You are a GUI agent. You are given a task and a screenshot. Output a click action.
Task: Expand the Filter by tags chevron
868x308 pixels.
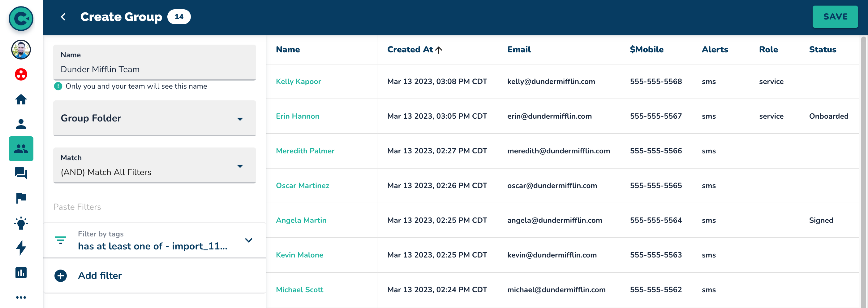point(248,240)
